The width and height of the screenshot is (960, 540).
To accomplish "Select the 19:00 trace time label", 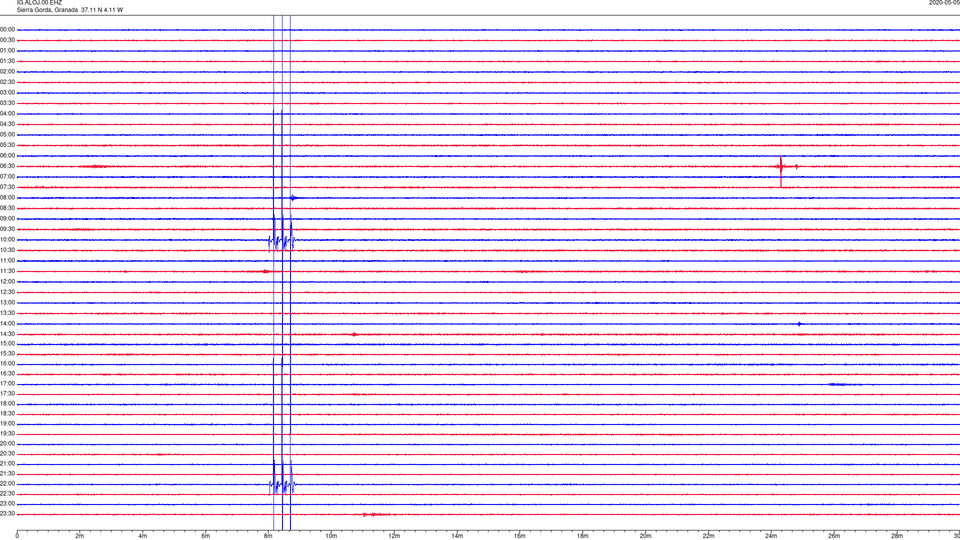I will coord(7,424).
